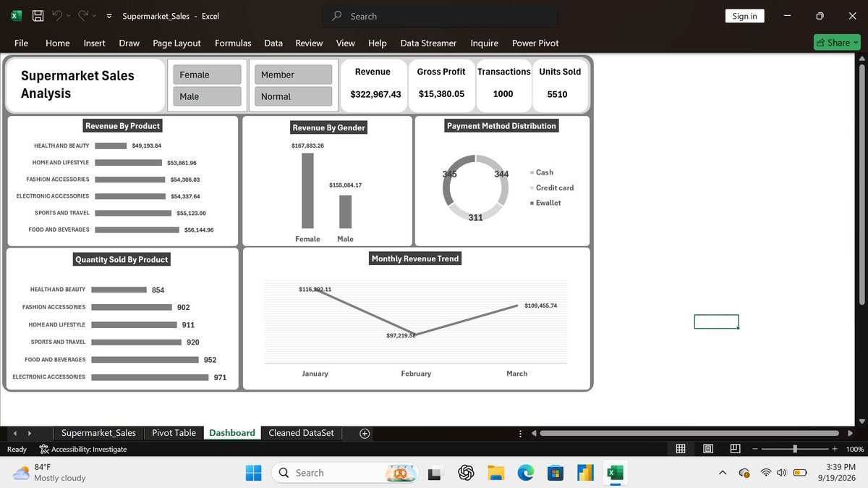This screenshot has width=868, height=488.
Task: Open the Data ribbon tab
Action: [273, 43]
